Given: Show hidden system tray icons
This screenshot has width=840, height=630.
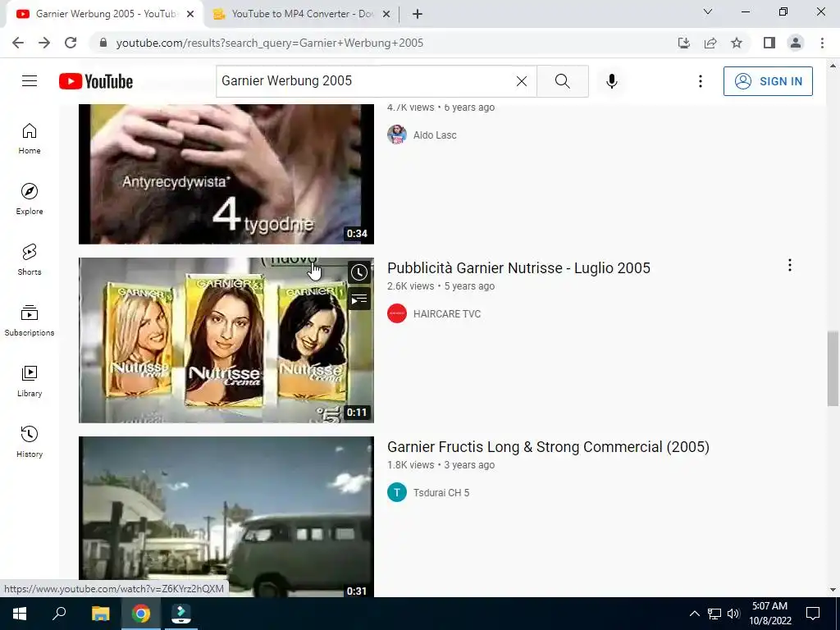Looking at the screenshot, I should tap(694, 614).
